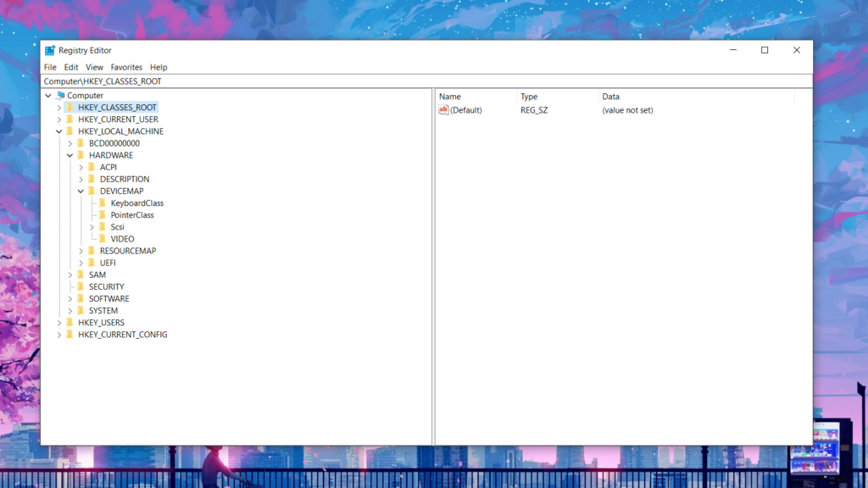The height and width of the screenshot is (488, 868).
Task: Click the SAM folder icon
Action: pos(81,274)
